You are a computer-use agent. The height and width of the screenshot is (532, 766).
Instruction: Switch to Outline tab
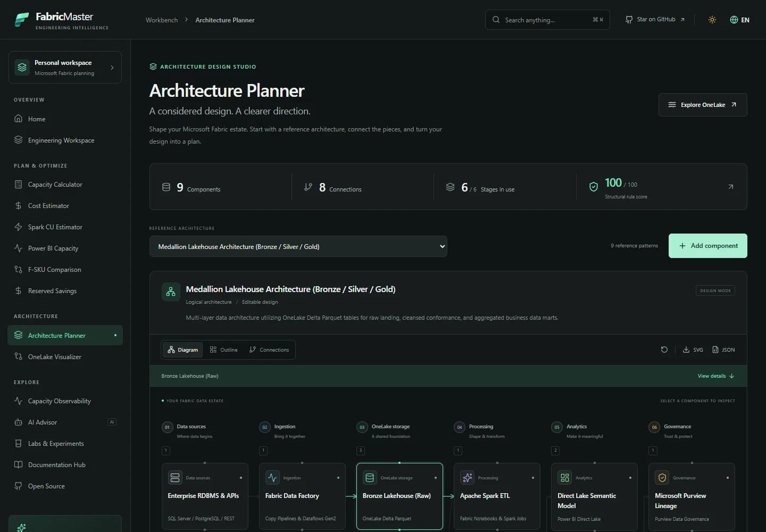click(x=223, y=350)
